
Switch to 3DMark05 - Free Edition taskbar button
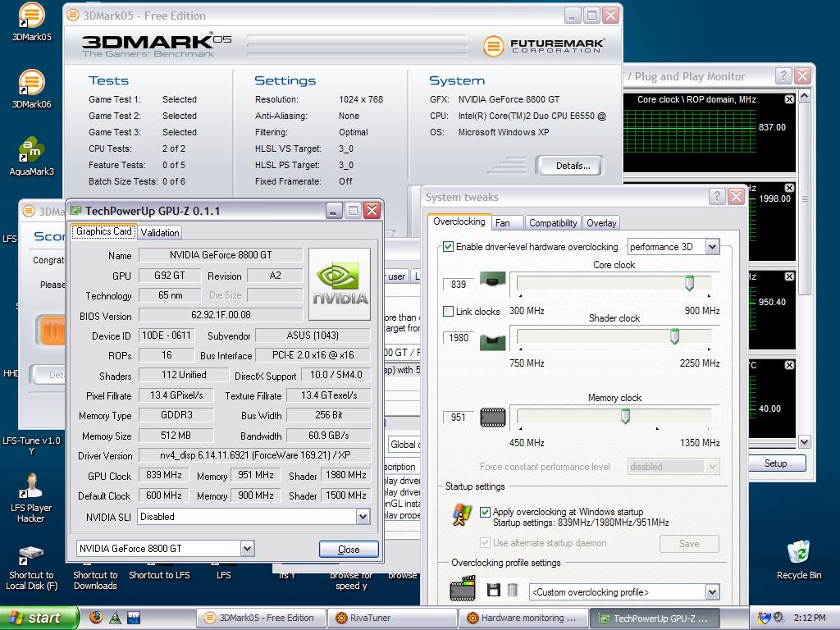(262, 618)
